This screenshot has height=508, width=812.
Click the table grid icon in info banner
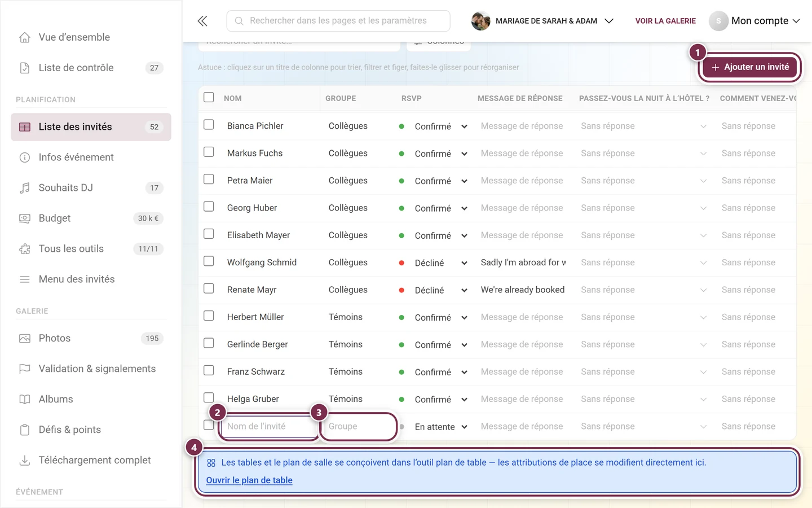point(211,463)
